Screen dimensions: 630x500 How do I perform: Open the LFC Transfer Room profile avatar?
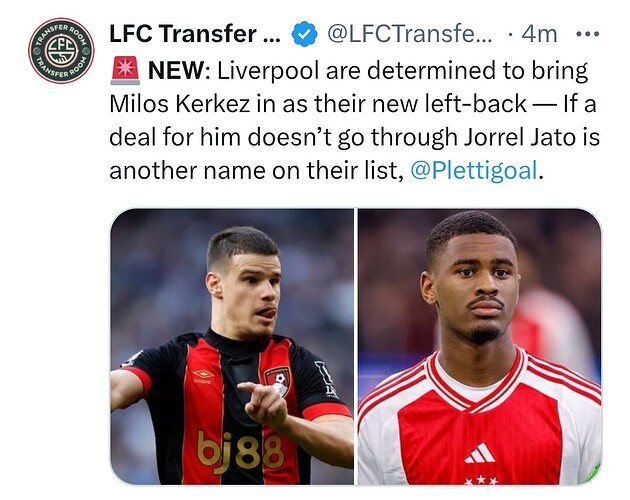click(x=61, y=49)
